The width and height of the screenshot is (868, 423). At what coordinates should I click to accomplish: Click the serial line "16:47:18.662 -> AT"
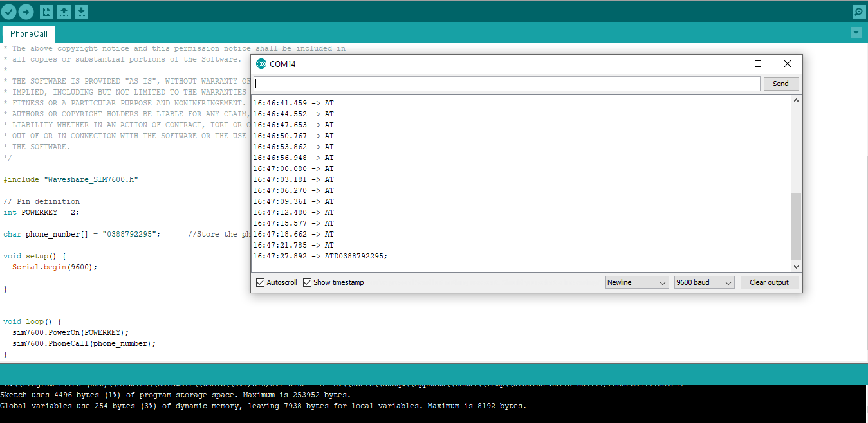coord(293,234)
